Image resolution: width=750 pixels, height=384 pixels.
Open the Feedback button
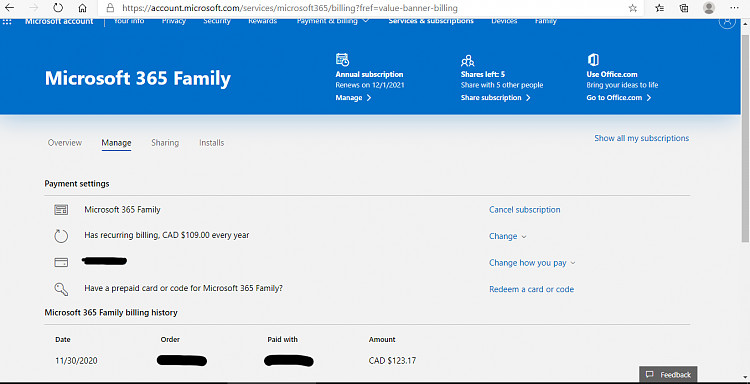coord(668,374)
